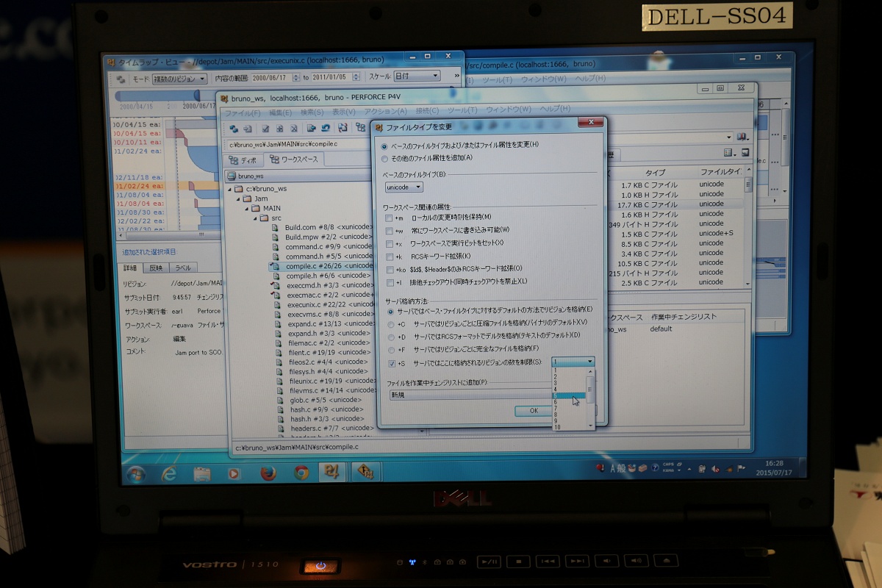Check the +w always writable box
The height and width of the screenshot is (588, 882).
coord(389,231)
